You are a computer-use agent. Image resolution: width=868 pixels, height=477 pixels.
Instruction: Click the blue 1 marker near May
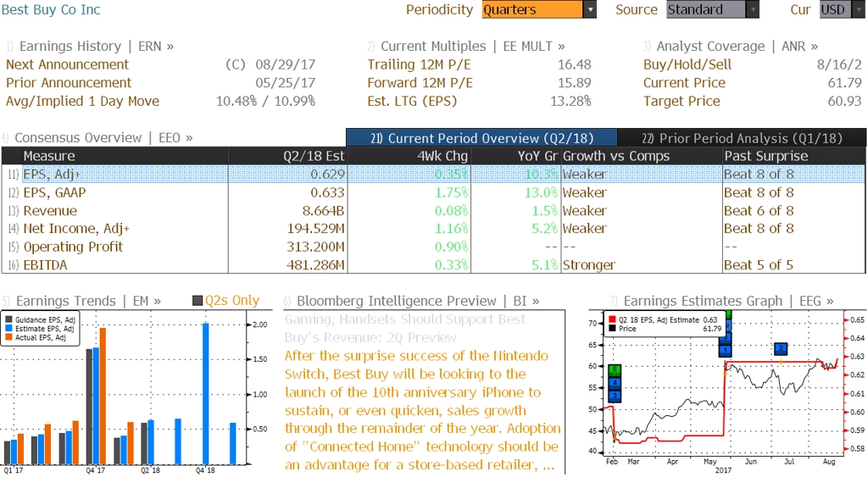pos(726,350)
